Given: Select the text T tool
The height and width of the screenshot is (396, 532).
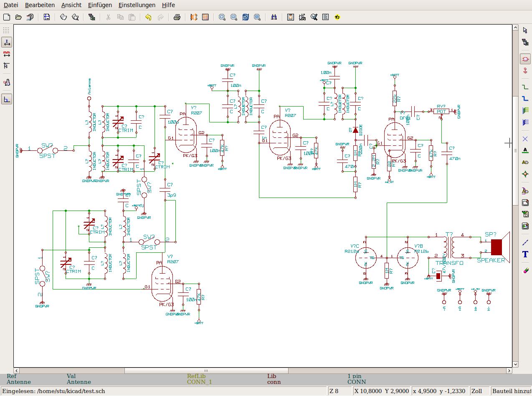Looking at the screenshot, I should tap(525, 254).
